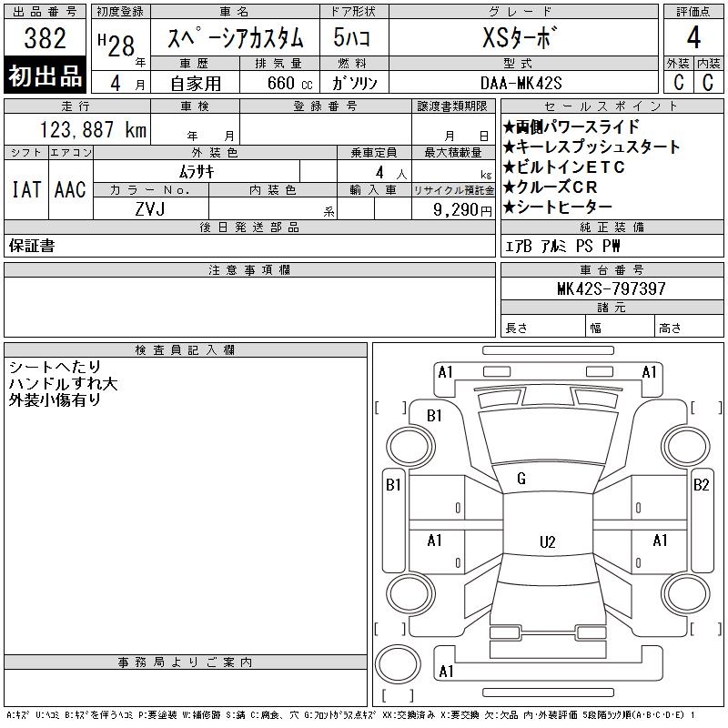Select the exterior color ムラサキ
The image size is (728, 728).
pyautogui.click(x=197, y=172)
